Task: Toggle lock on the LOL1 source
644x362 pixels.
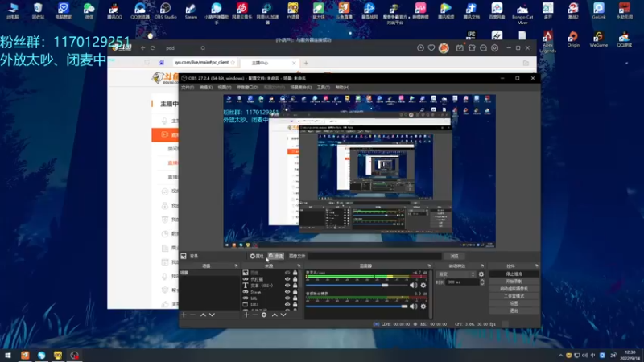Action: (295, 305)
